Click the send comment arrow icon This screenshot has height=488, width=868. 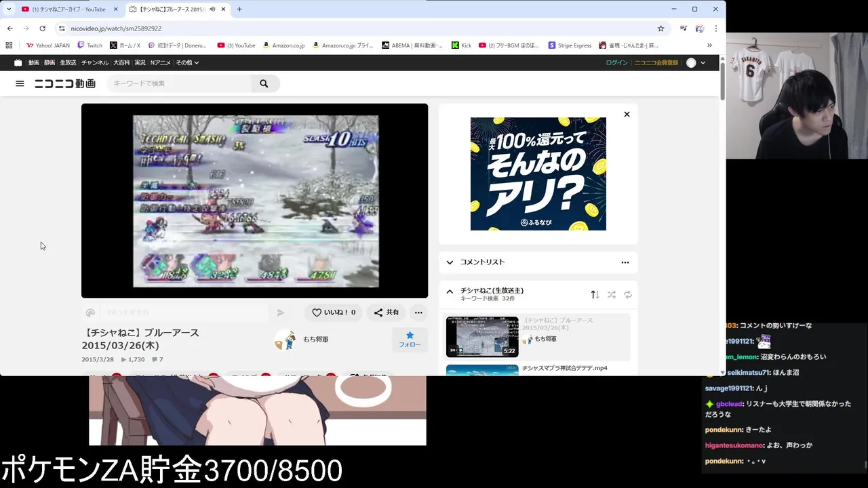tap(281, 312)
